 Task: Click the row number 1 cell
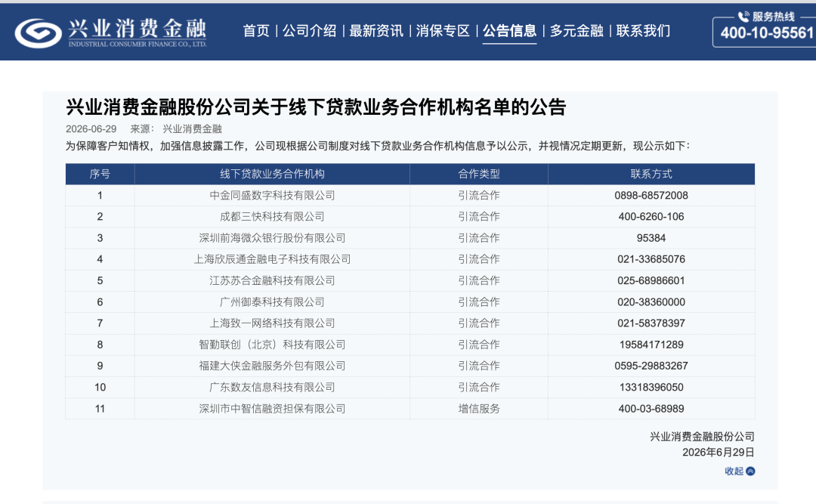(100, 195)
